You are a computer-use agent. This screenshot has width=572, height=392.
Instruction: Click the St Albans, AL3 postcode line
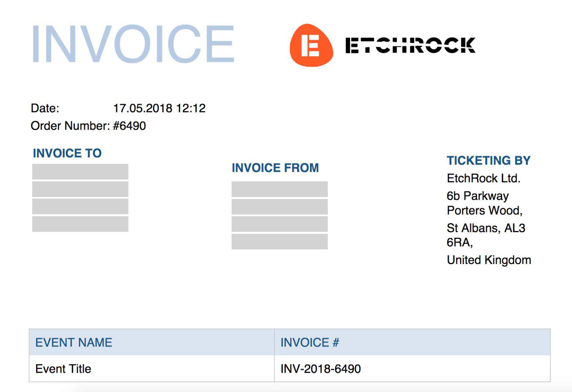click(486, 228)
